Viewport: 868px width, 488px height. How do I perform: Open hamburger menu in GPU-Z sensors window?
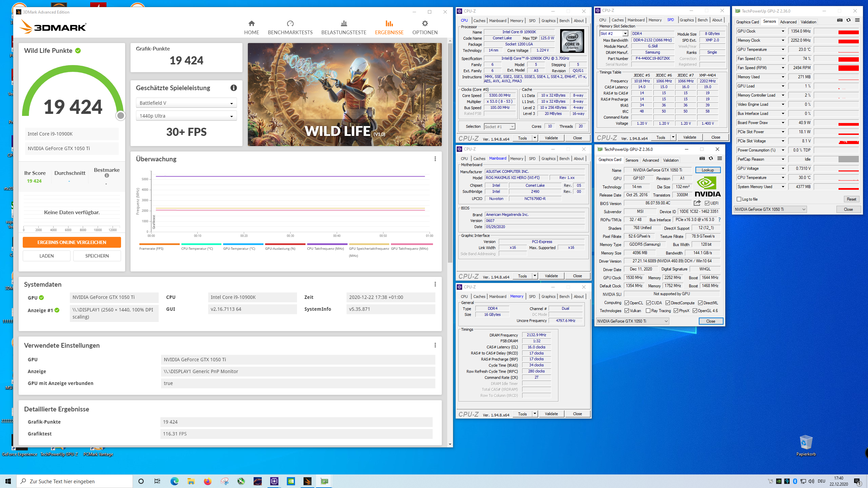coord(857,20)
